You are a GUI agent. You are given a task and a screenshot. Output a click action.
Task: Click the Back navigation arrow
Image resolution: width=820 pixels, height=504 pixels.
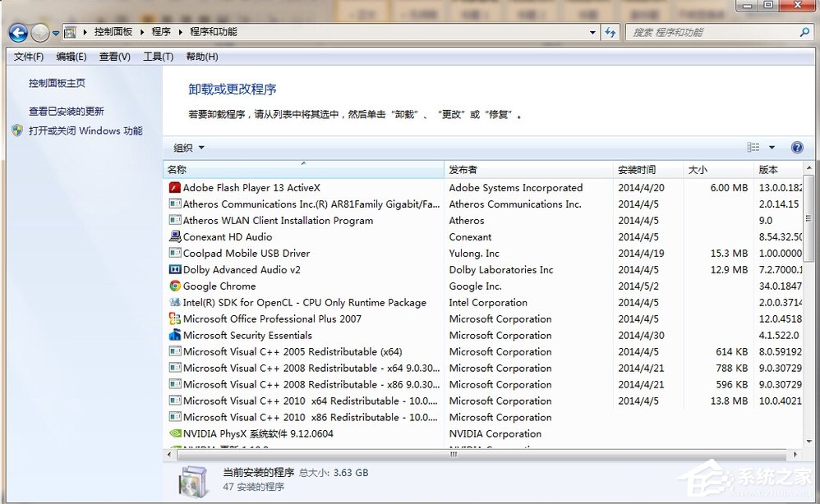click(x=16, y=31)
